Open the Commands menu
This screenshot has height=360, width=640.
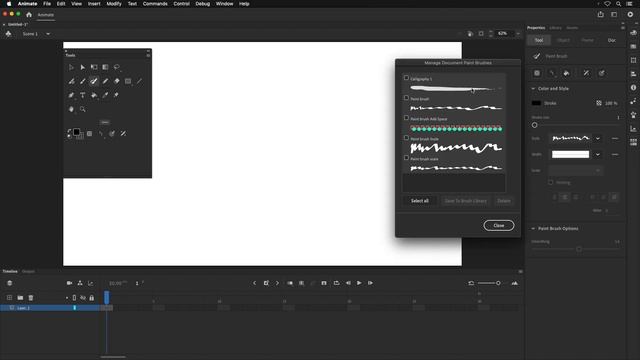[x=155, y=4]
